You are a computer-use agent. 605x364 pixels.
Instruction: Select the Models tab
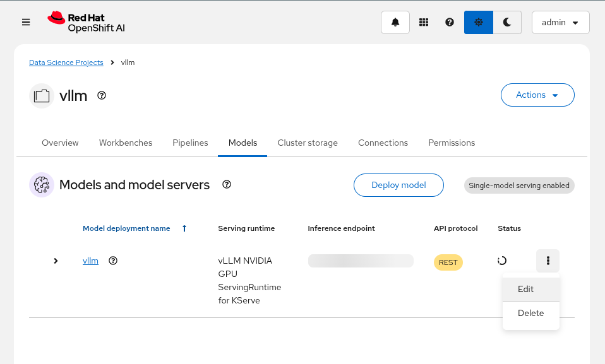[x=243, y=143]
